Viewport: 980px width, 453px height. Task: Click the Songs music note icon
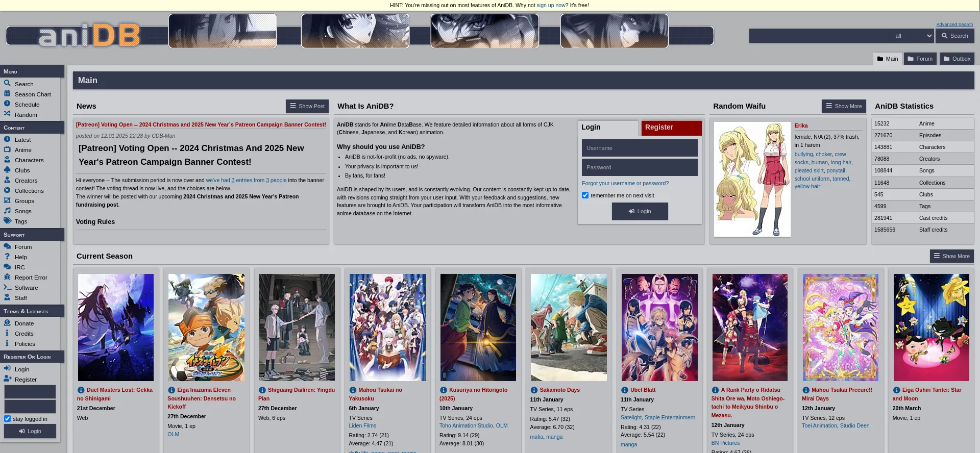click(7, 210)
